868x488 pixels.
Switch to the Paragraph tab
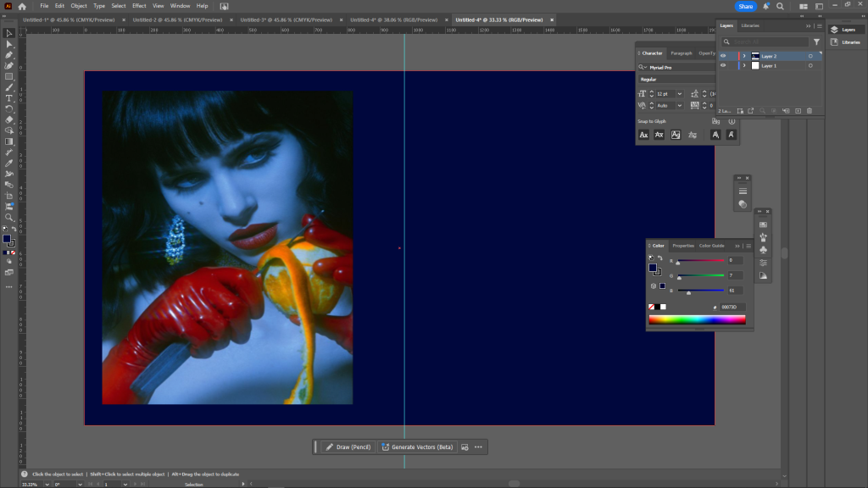click(681, 53)
